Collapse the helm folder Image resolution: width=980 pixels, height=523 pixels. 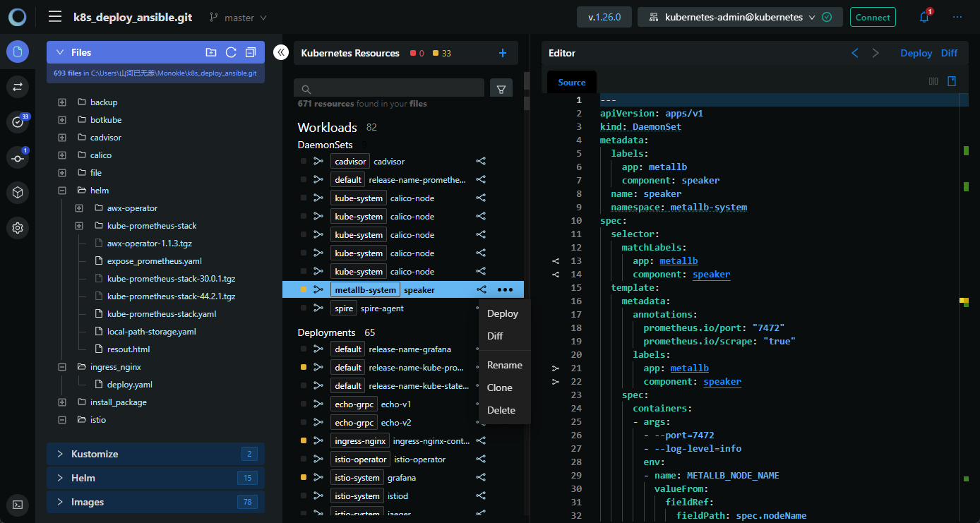62,191
